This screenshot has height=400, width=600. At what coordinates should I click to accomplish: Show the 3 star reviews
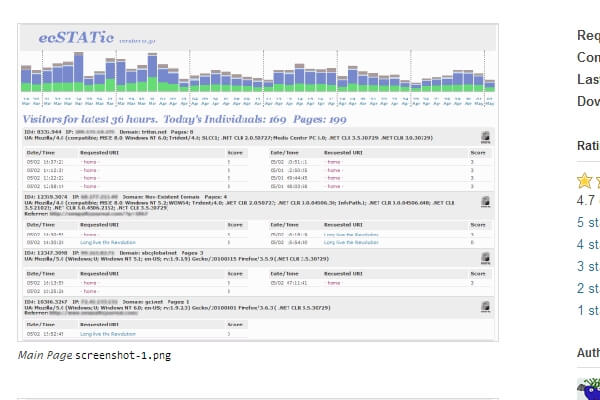click(x=588, y=266)
